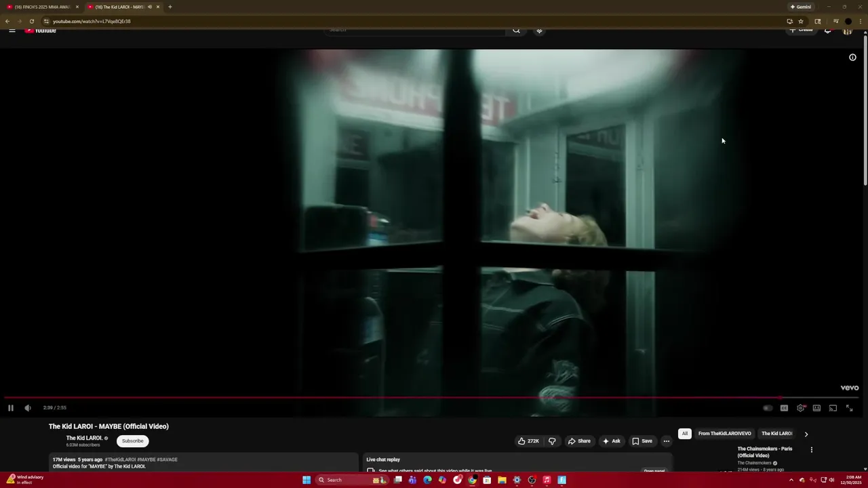Like the video with 272K likes
The image size is (868, 488).
pyautogui.click(x=528, y=441)
